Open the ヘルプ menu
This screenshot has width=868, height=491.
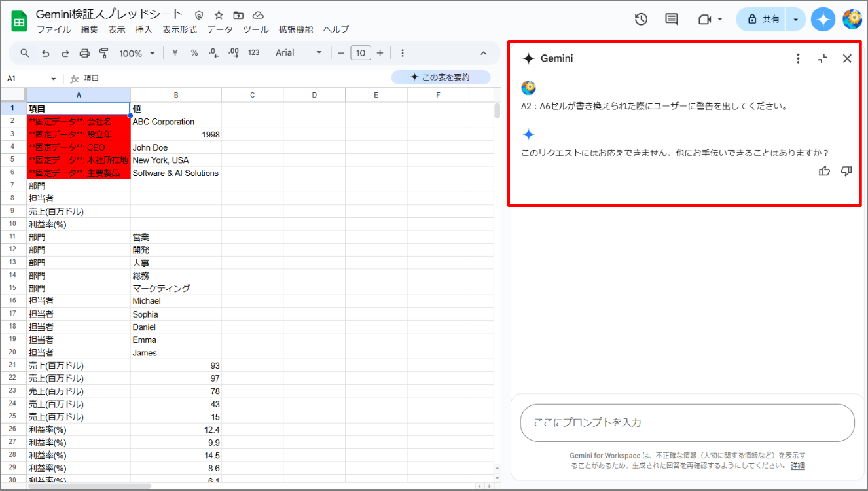(x=336, y=30)
